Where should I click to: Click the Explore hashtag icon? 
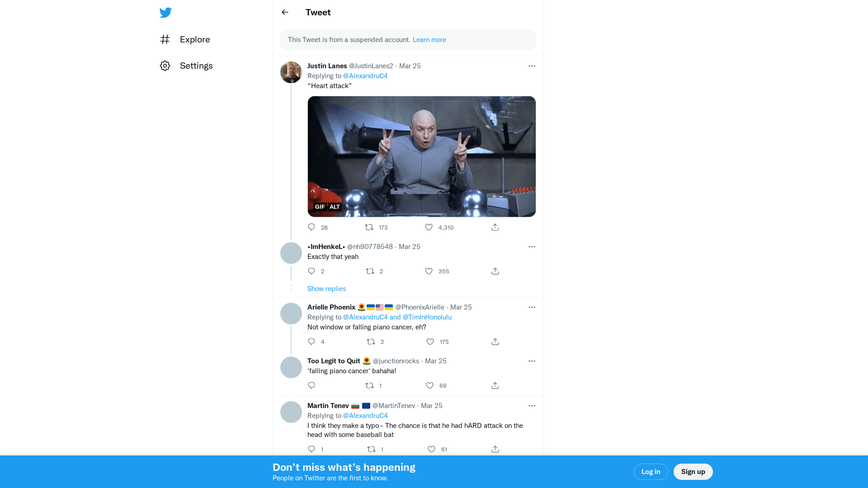tap(165, 39)
